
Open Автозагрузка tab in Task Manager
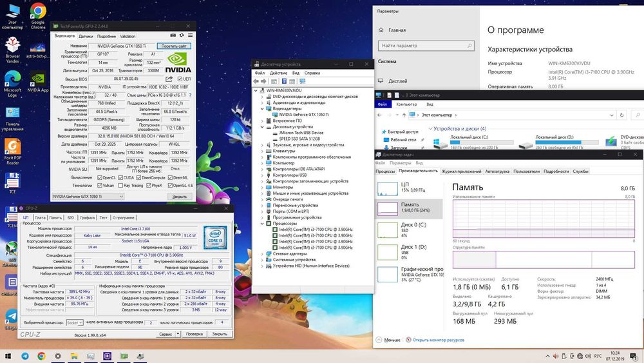click(497, 171)
